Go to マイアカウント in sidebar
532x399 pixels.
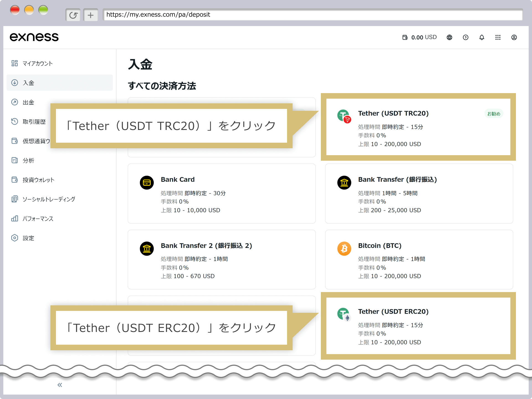[60, 63]
